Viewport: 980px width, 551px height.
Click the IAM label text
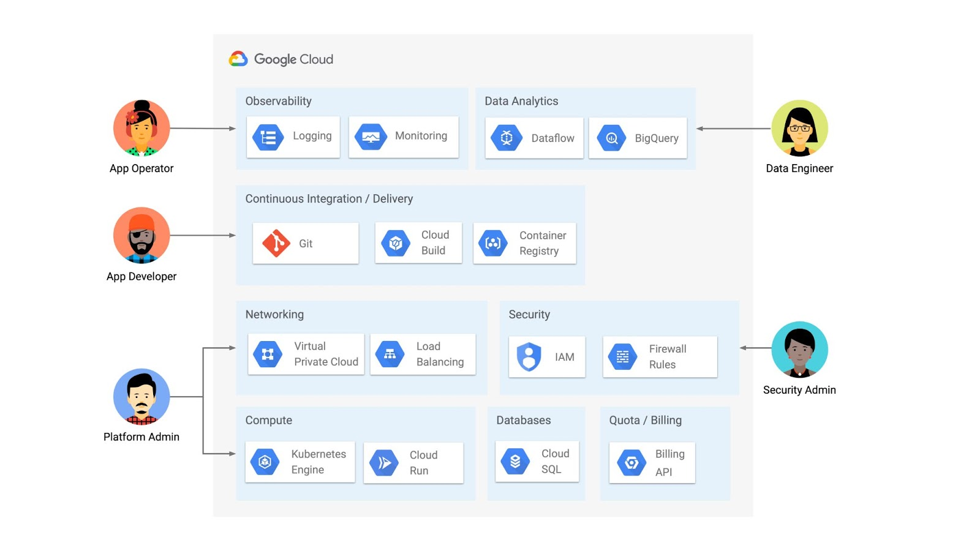tap(564, 357)
